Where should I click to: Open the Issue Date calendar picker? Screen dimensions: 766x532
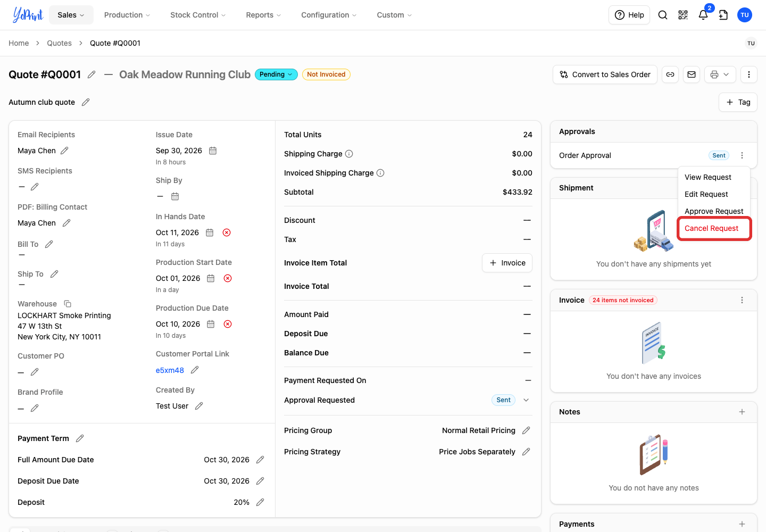[213, 151]
